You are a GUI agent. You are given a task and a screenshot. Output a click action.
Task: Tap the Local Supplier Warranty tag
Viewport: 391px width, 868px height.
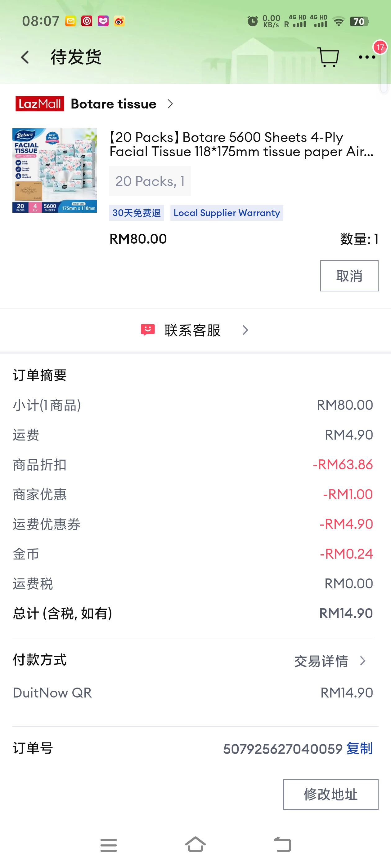[227, 213]
